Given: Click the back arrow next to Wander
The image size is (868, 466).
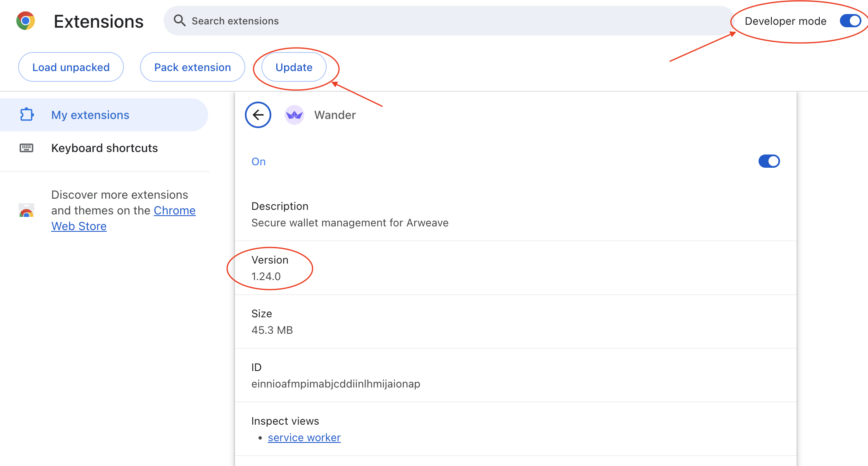Looking at the screenshot, I should [258, 115].
